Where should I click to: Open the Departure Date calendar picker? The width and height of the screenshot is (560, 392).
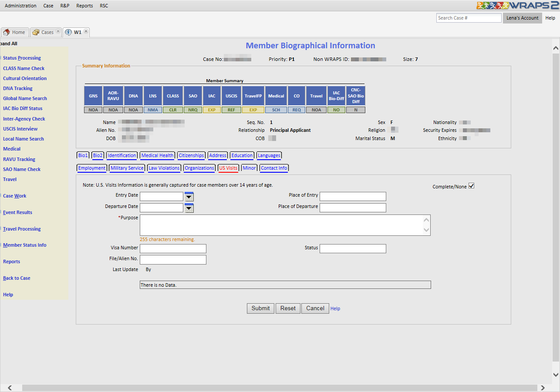click(189, 208)
